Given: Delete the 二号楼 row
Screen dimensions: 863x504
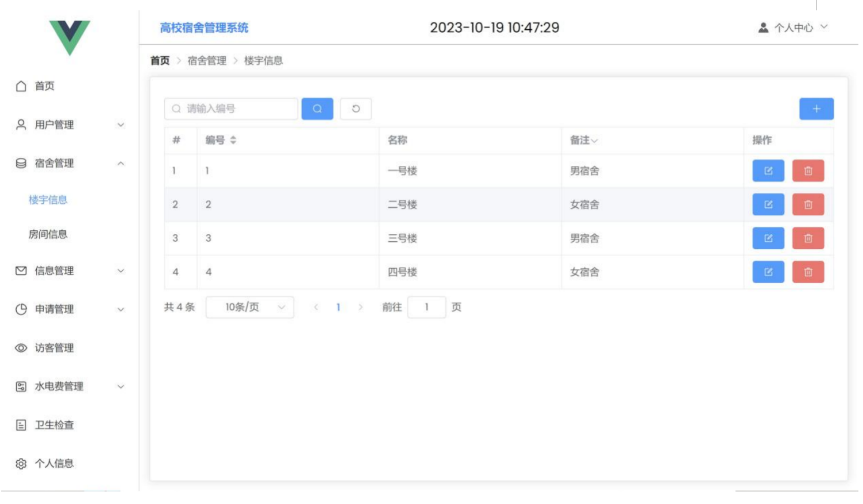Looking at the screenshot, I should pyautogui.click(x=808, y=204).
